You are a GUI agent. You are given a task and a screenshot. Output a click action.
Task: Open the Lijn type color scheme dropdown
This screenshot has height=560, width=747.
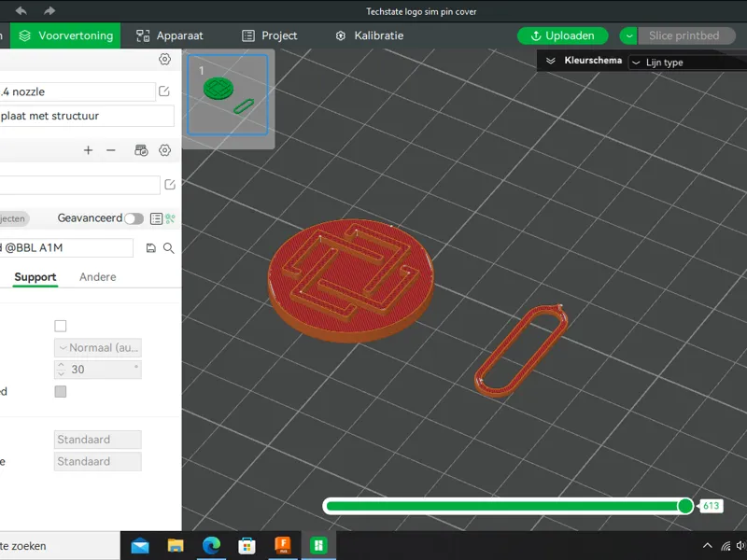click(687, 63)
